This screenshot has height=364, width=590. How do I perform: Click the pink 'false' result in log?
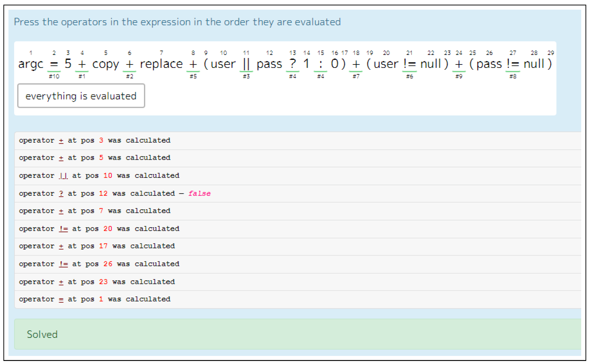click(199, 193)
